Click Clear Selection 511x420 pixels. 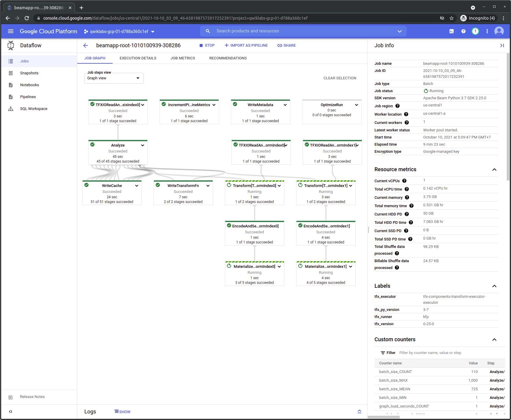coord(340,78)
